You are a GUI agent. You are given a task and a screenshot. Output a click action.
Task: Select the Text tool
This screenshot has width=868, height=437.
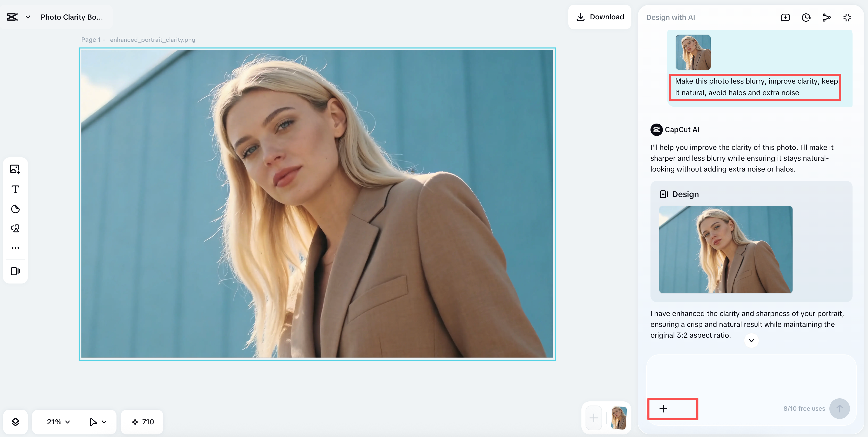pyautogui.click(x=15, y=189)
